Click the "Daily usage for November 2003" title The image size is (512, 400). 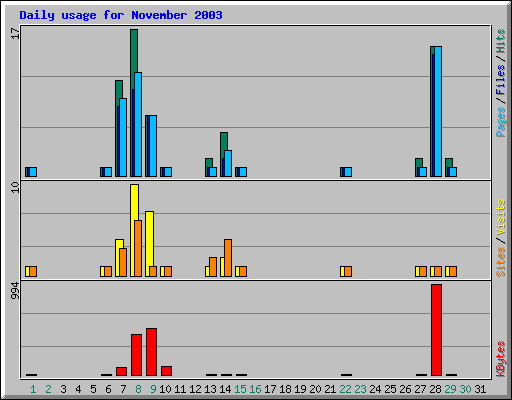pyautogui.click(x=121, y=15)
